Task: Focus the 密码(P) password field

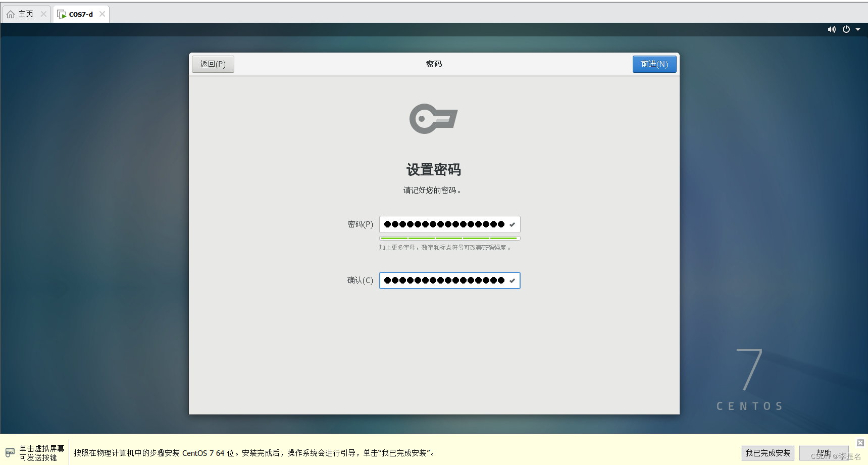Action: 449,224
